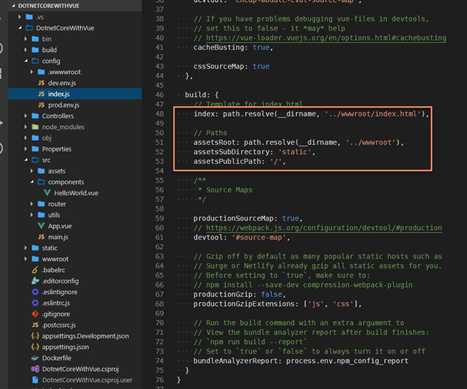Click the Properties folder icon
The width and height of the screenshot is (467, 389).
pos(35,149)
